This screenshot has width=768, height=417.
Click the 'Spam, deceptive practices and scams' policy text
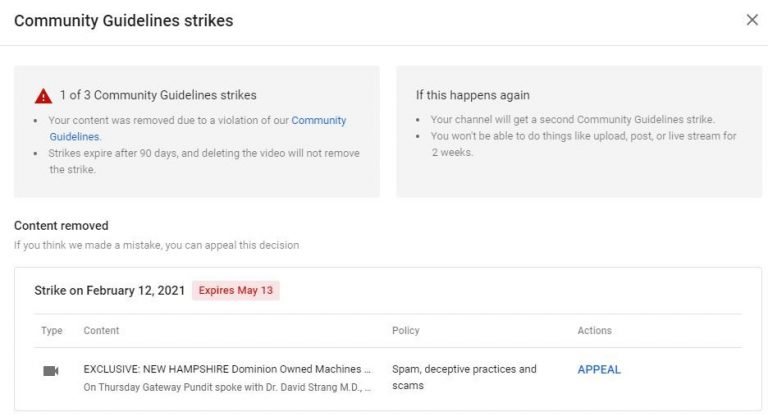pyautogui.click(x=464, y=377)
